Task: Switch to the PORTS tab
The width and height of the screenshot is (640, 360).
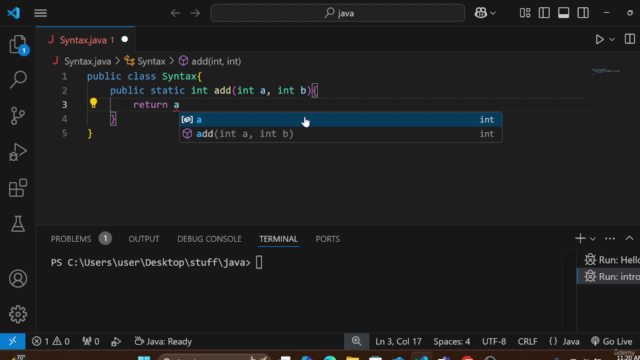Action: [327, 239]
